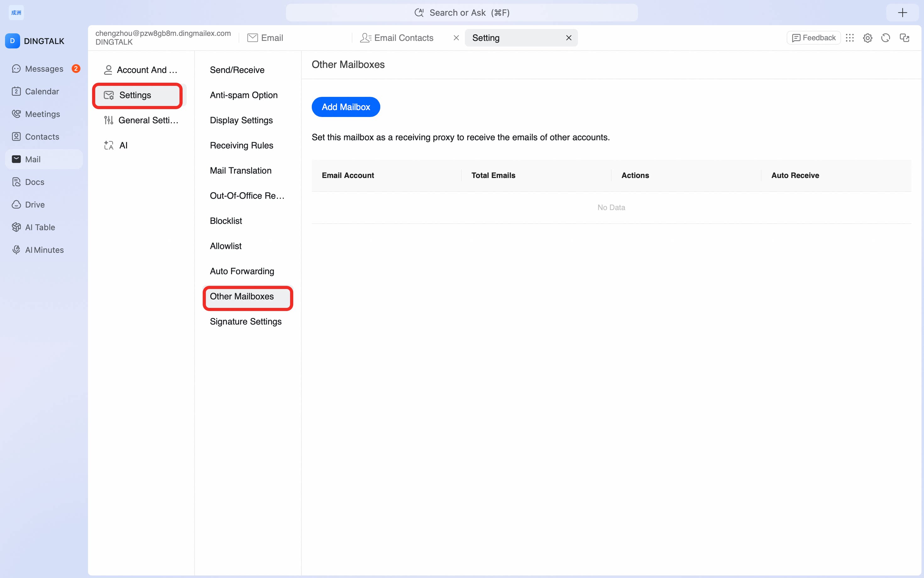
Task: Open the Calendar icon in sidebar
Action: tap(16, 92)
